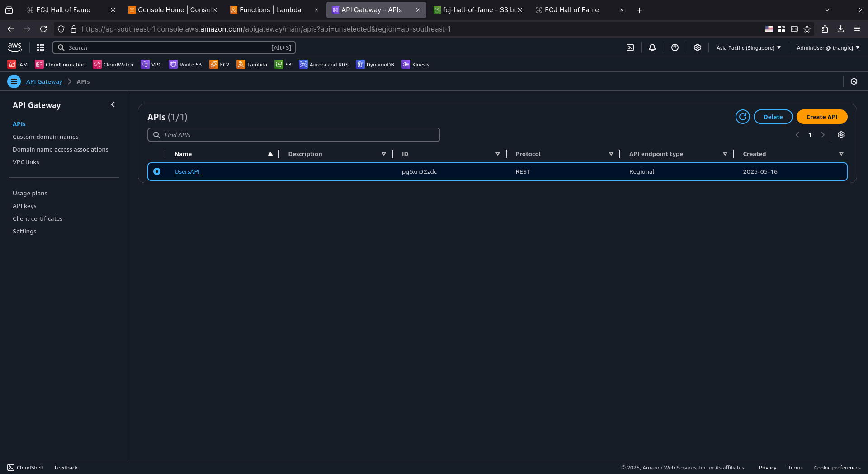The width and height of the screenshot is (868, 474).
Task: Open the CloudShell icon in top bar
Action: (630, 47)
